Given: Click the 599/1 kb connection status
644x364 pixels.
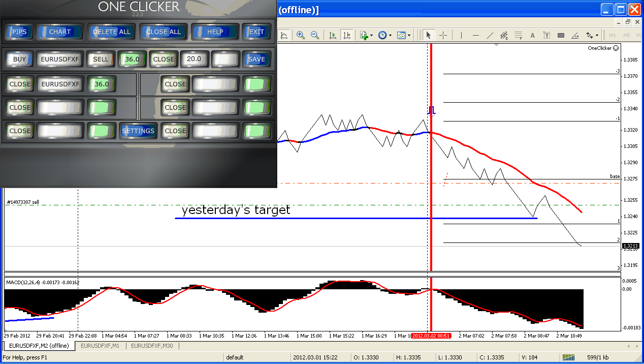Looking at the screenshot, I should [598, 357].
